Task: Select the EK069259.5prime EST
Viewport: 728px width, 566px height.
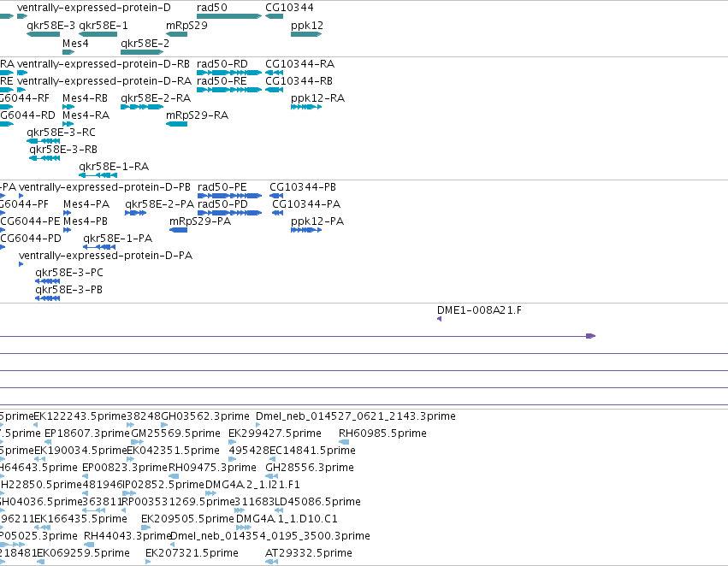Action: click(41, 562)
